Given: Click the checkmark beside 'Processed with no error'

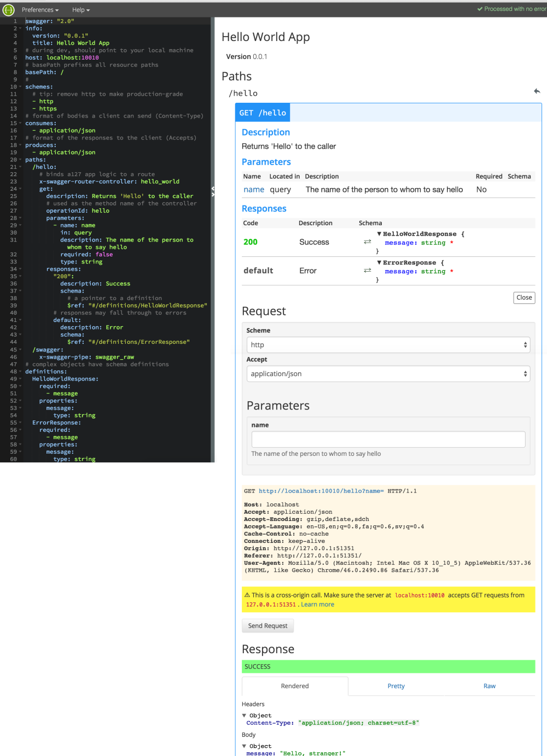Looking at the screenshot, I should (480, 9).
